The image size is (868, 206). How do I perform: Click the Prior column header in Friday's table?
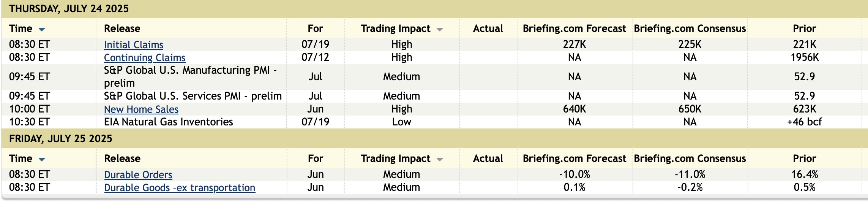[804, 158]
